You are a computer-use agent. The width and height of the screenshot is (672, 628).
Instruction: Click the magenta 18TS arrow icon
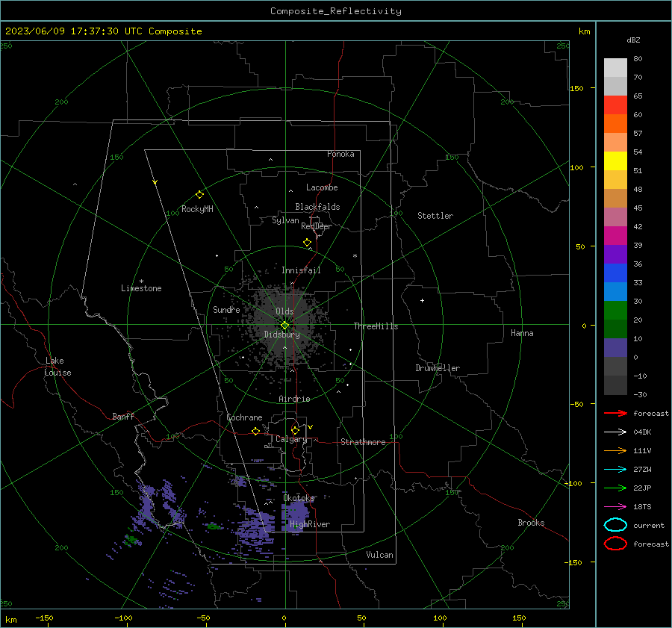click(615, 507)
